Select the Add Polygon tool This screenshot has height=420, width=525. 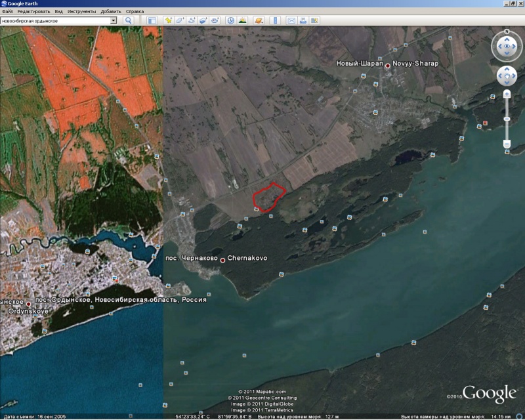click(180, 20)
